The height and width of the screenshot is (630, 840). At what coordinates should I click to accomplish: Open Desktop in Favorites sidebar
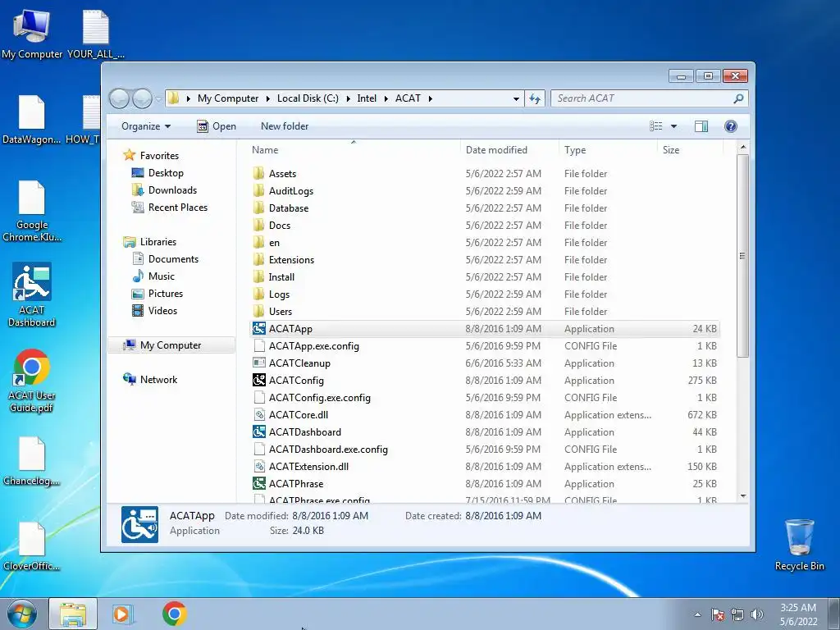[x=166, y=172]
